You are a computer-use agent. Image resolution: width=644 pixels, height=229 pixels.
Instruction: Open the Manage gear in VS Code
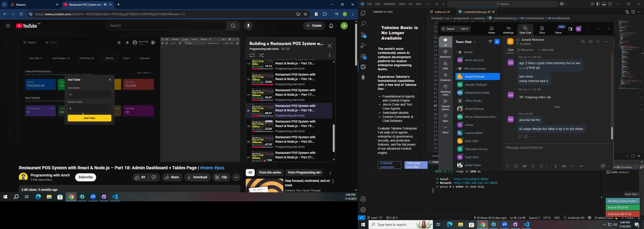click(363, 210)
